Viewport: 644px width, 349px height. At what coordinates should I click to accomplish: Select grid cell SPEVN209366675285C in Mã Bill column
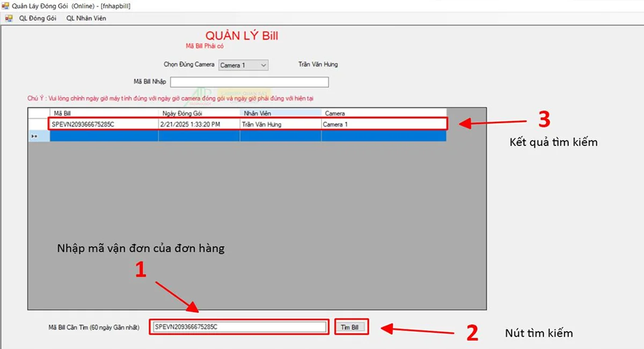(x=104, y=124)
